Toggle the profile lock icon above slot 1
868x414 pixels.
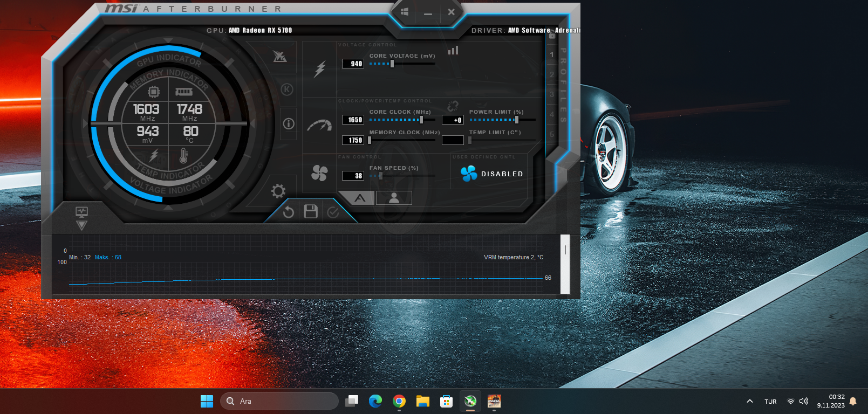(x=552, y=36)
